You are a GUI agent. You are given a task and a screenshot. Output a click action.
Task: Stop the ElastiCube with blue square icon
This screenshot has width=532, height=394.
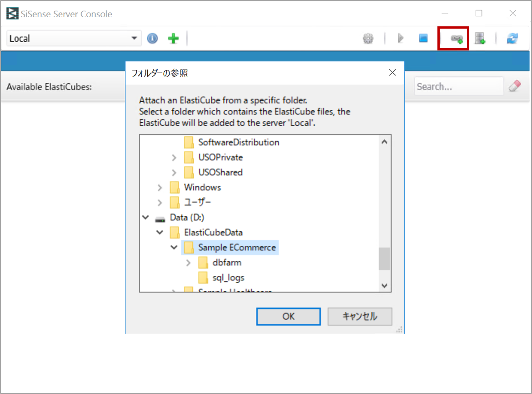[x=423, y=38]
